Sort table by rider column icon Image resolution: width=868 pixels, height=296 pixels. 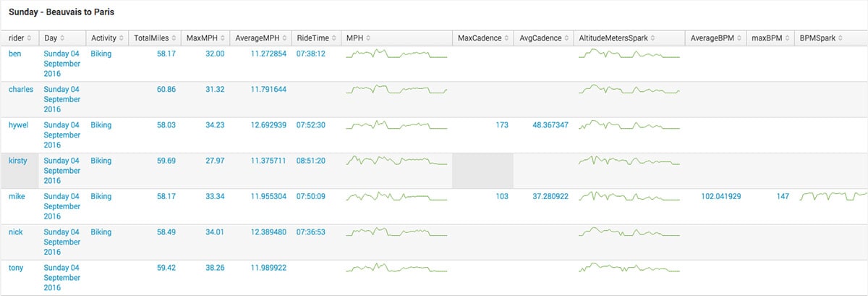tap(29, 38)
